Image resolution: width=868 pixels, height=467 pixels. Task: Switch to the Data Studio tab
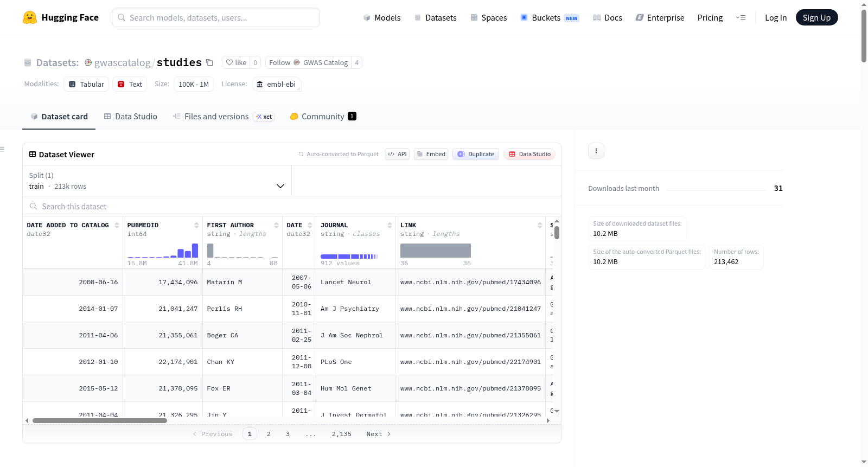coord(131,117)
